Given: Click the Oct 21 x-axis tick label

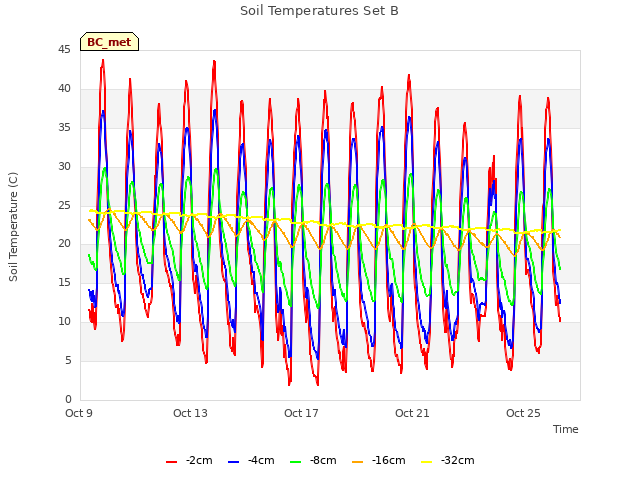Looking at the screenshot, I should pos(412,413).
